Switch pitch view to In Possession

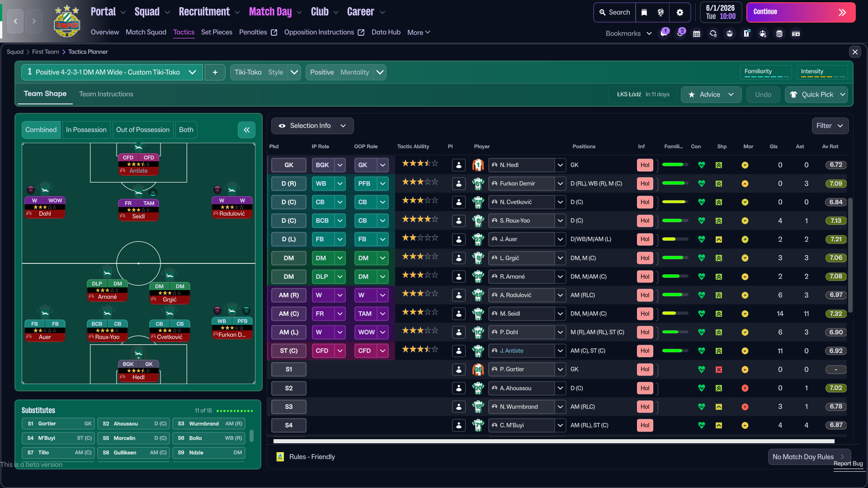(x=86, y=130)
